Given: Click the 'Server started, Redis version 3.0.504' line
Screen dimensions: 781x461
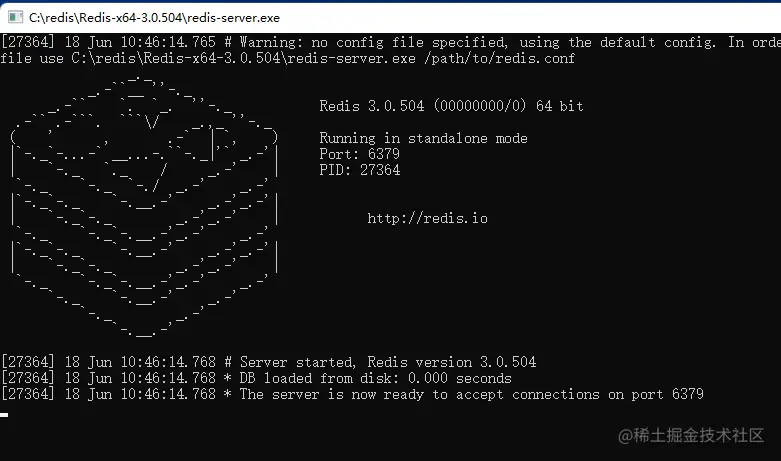Looking at the screenshot, I should pyautogui.click(x=268, y=362).
